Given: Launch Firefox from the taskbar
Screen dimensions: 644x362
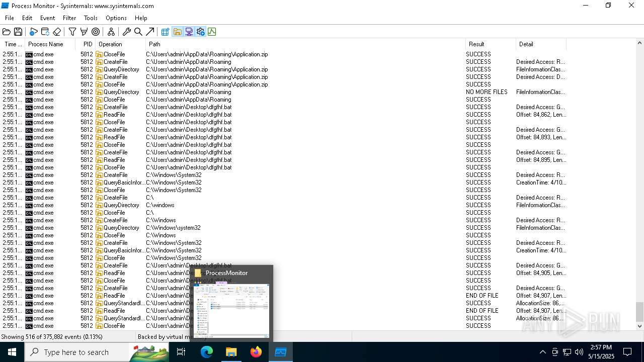Looking at the screenshot, I should pos(256,352).
